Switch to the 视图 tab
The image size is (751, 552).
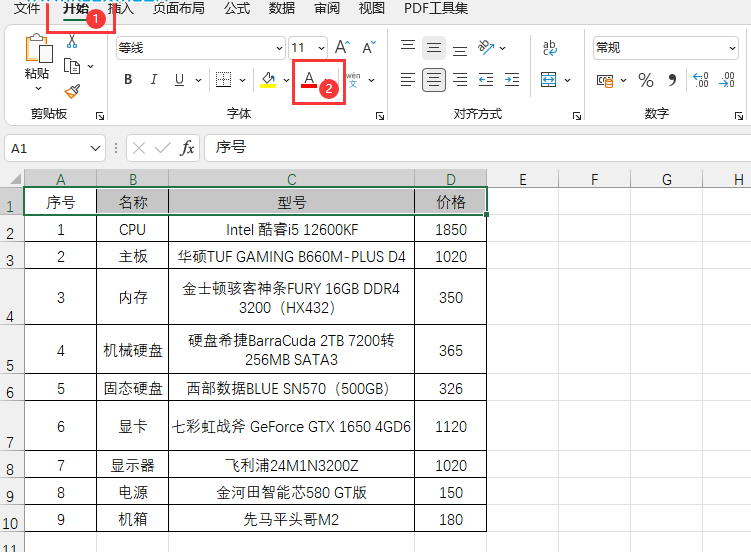click(372, 8)
